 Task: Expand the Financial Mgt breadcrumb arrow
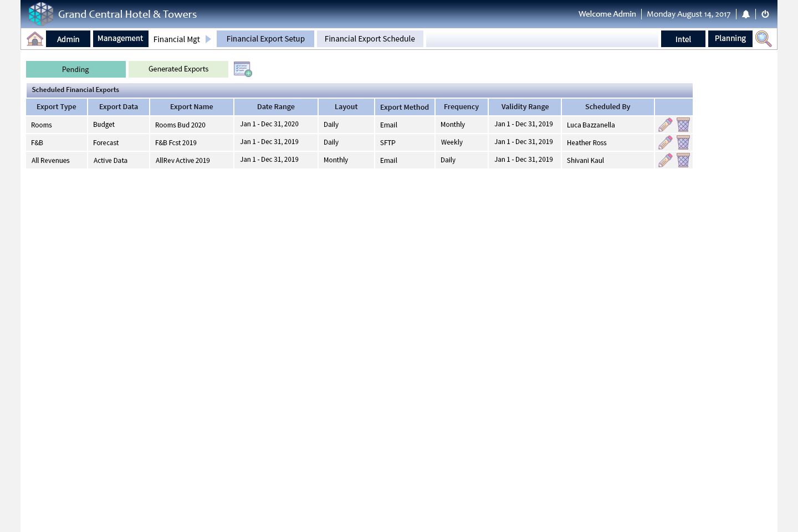click(208, 39)
